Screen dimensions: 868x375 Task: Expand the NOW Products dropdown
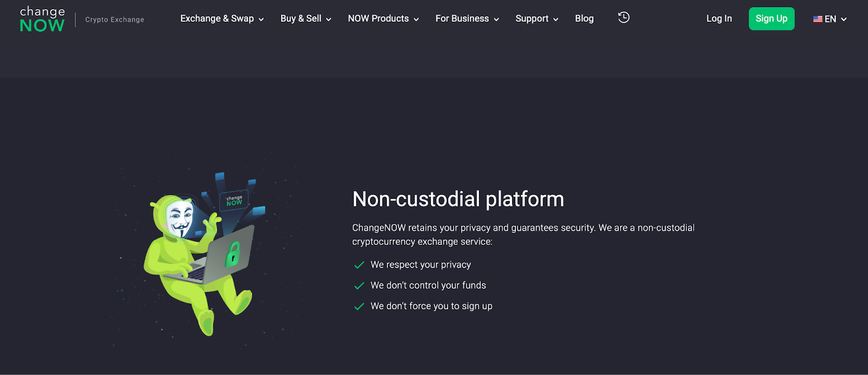tap(383, 18)
